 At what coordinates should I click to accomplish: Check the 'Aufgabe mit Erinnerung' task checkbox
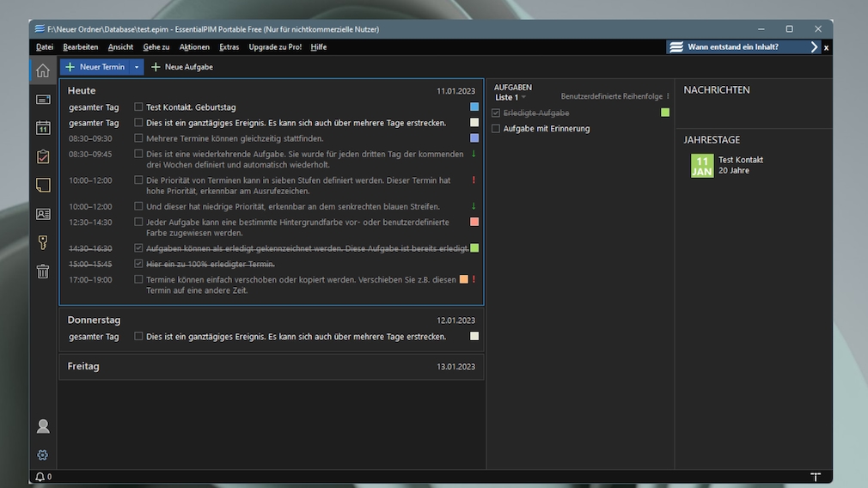496,129
